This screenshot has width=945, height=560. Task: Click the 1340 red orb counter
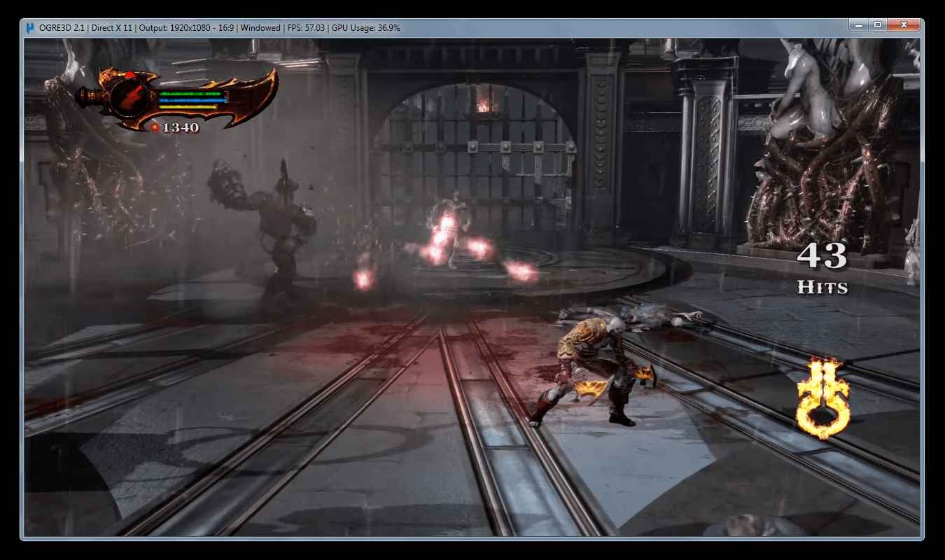pyautogui.click(x=181, y=127)
